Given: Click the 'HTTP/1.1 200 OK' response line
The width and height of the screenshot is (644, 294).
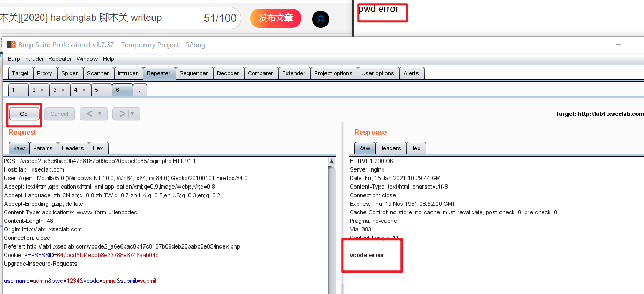Looking at the screenshot, I should coord(372,161).
